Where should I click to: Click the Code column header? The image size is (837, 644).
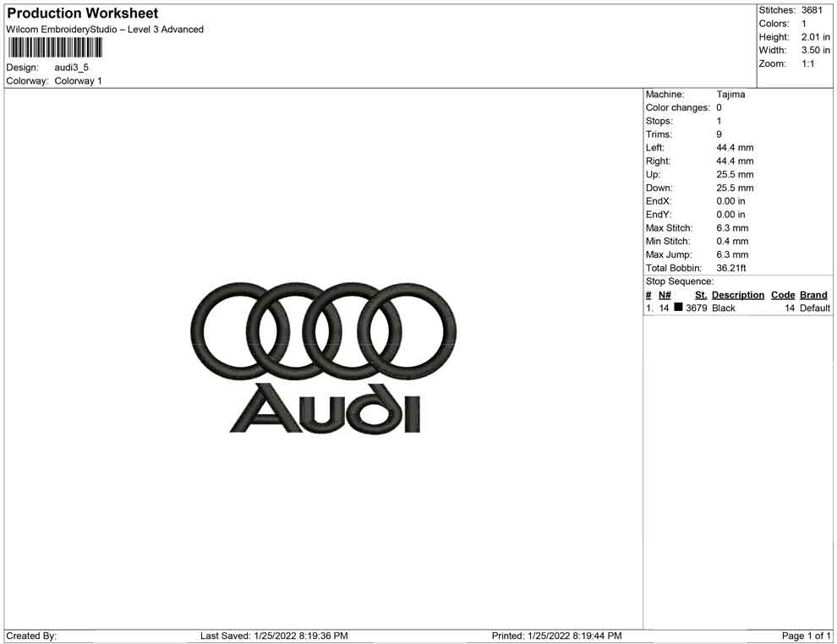tap(783, 295)
